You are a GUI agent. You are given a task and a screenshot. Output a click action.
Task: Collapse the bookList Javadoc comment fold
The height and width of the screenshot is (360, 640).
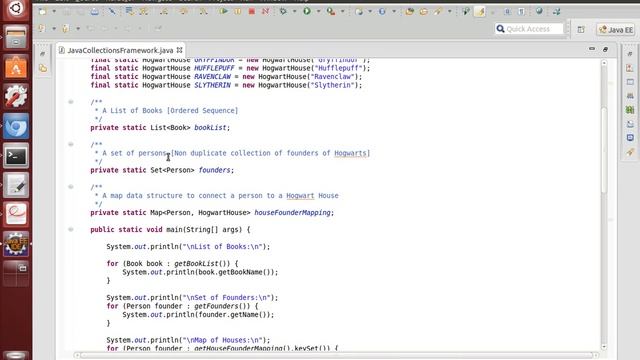coord(71,102)
